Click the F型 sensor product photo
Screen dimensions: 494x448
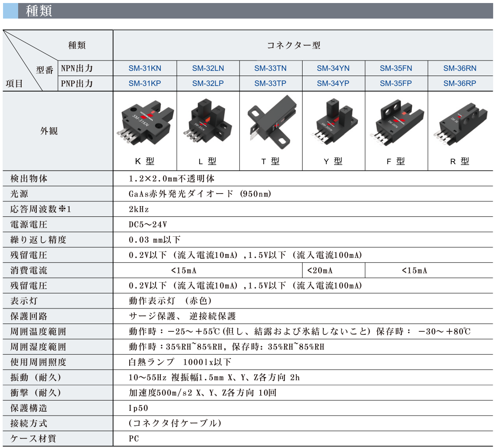coord(396,123)
